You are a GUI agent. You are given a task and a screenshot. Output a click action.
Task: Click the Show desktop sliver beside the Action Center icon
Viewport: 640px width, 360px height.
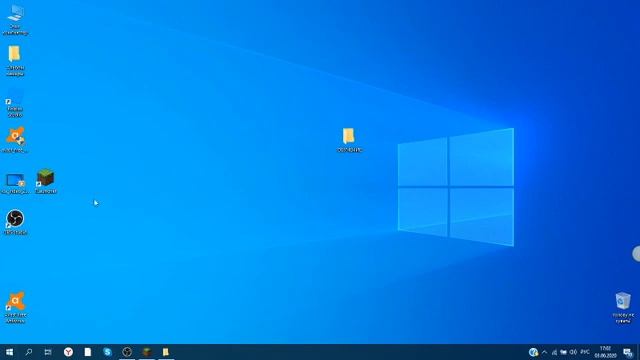(638, 352)
